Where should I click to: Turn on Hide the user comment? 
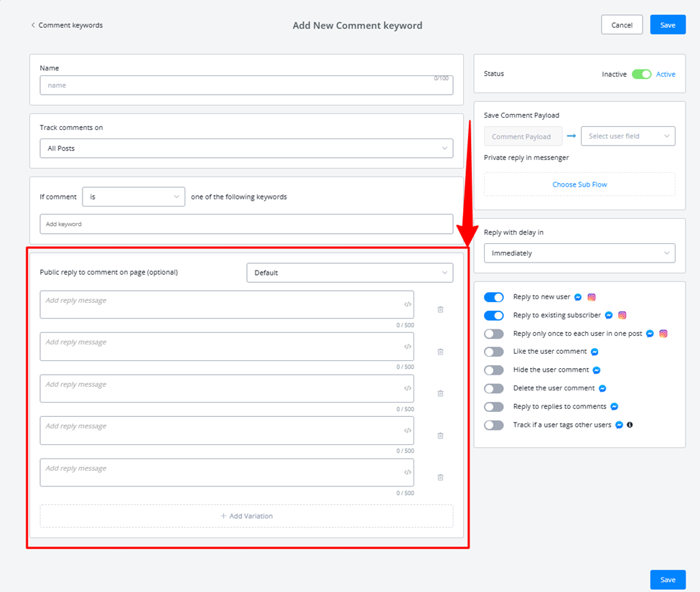494,370
